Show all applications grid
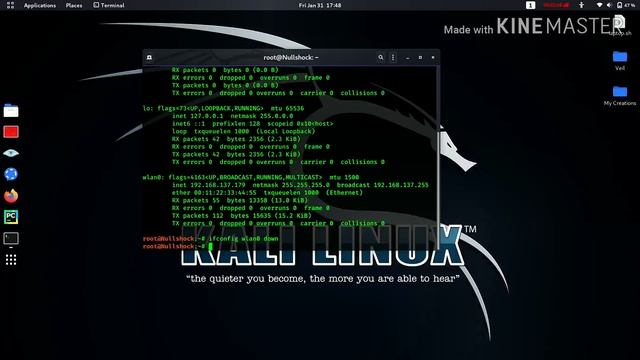Screen dimensions: 640x360 [11, 260]
